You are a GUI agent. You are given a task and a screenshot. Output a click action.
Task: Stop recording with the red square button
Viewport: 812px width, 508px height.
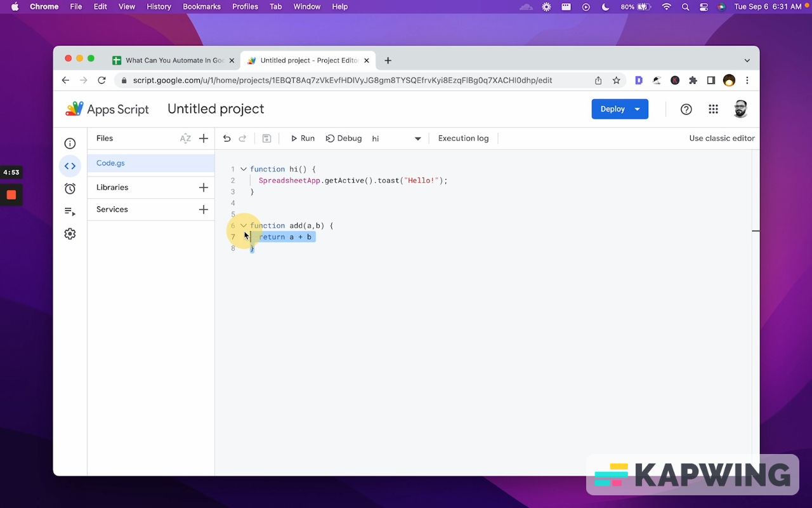point(11,195)
